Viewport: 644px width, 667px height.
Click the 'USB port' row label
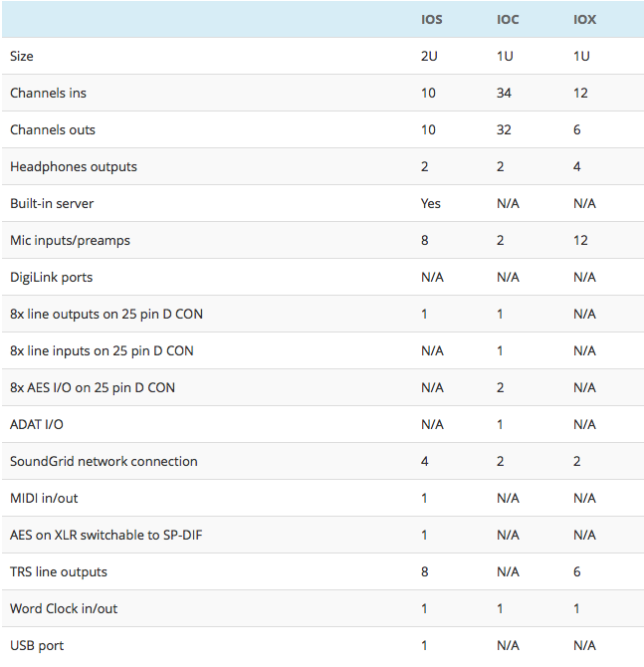tap(37, 646)
